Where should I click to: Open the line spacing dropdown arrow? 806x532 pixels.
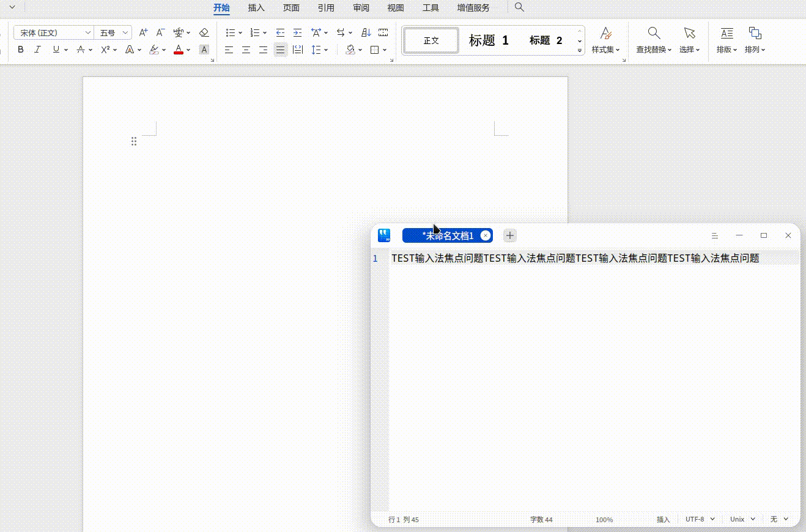(x=326, y=50)
